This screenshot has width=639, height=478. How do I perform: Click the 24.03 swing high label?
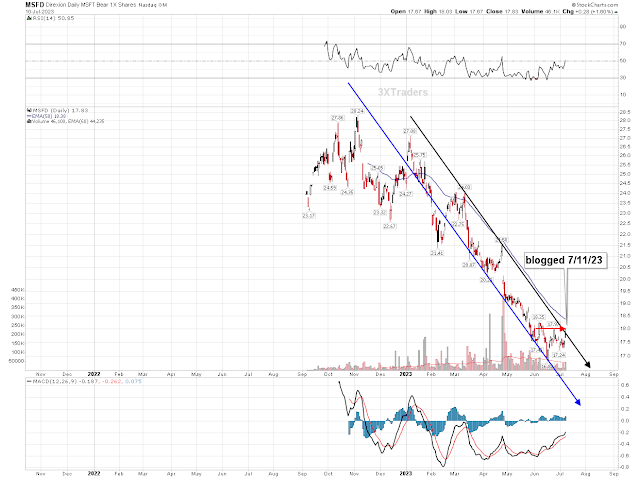(x=465, y=187)
